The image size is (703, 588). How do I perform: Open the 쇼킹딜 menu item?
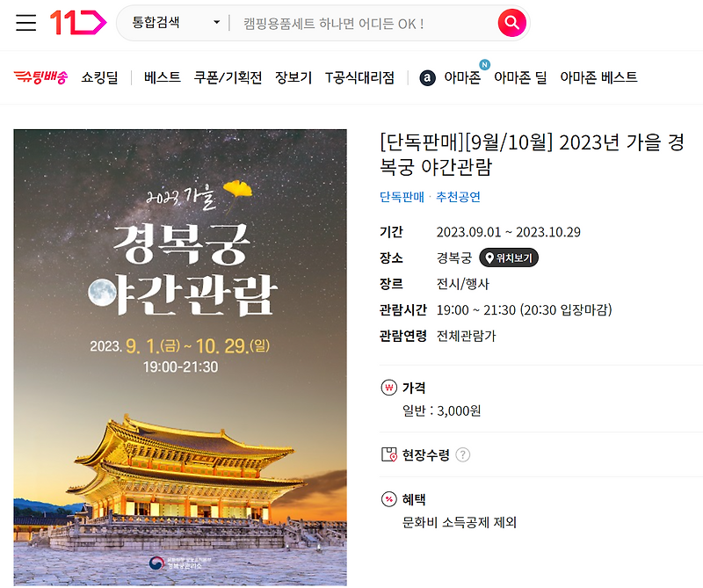click(x=99, y=77)
